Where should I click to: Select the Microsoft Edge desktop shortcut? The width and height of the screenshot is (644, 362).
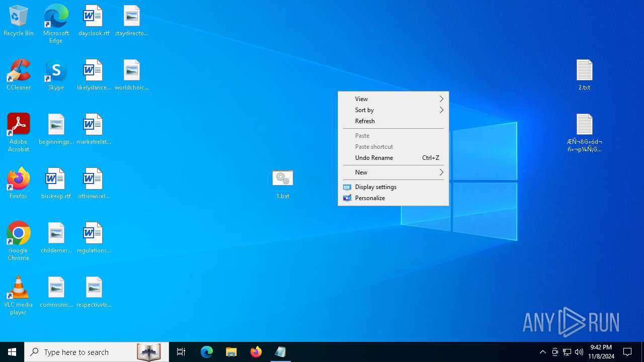[x=56, y=24]
